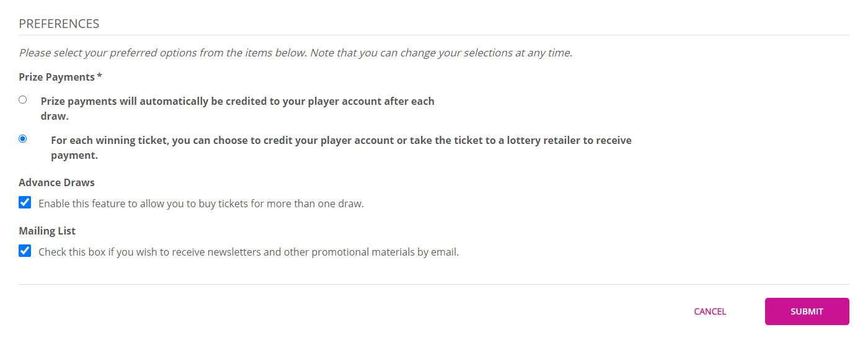Click the 'Prize Payments' field heading
The height and width of the screenshot is (340, 868).
click(56, 77)
